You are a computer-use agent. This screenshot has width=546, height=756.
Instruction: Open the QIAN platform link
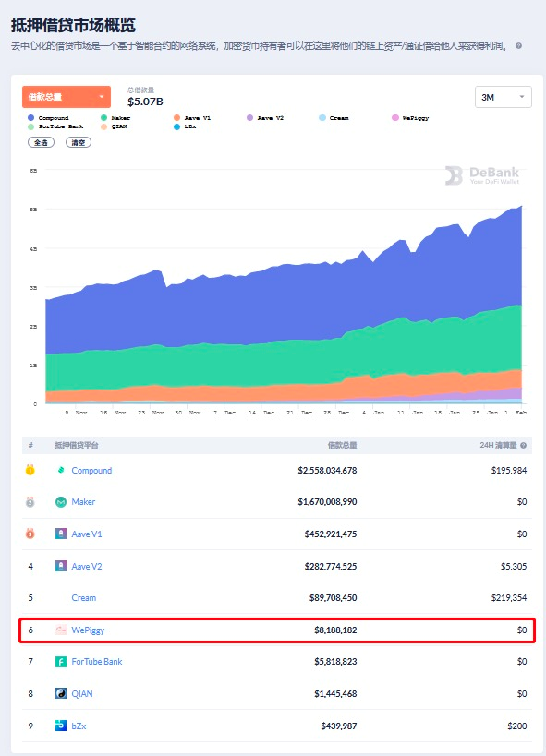pyautogui.click(x=82, y=693)
